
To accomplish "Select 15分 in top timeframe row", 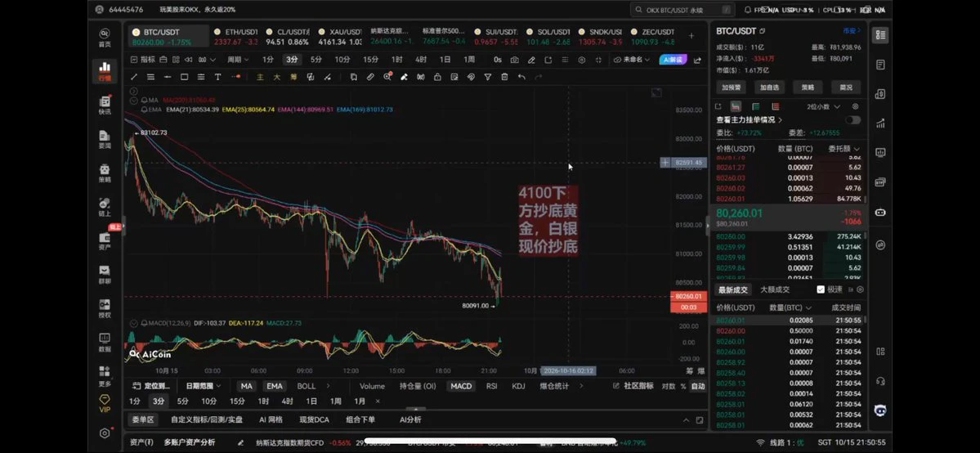I will click(370, 60).
